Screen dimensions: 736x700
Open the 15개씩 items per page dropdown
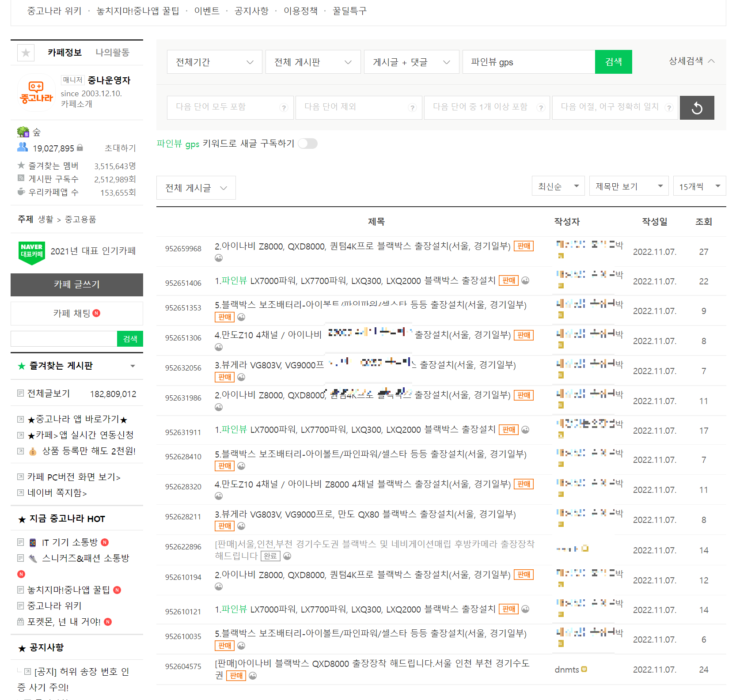pyautogui.click(x=700, y=186)
